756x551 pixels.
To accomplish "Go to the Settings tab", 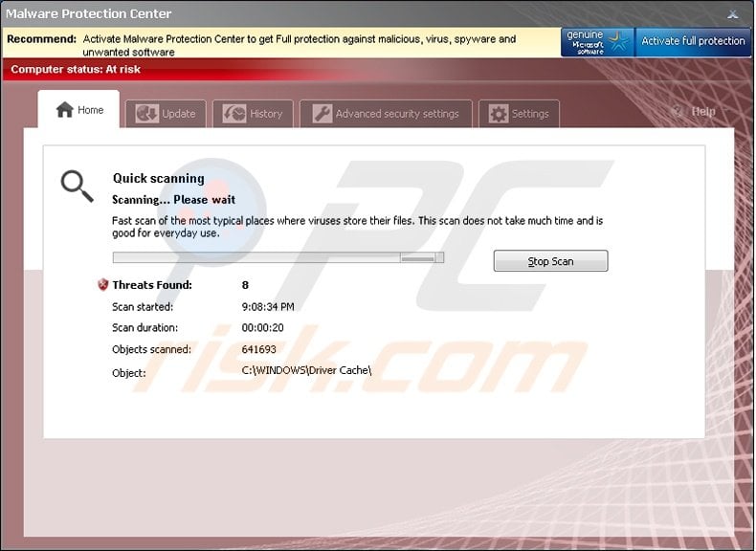I will tap(520, 114).
